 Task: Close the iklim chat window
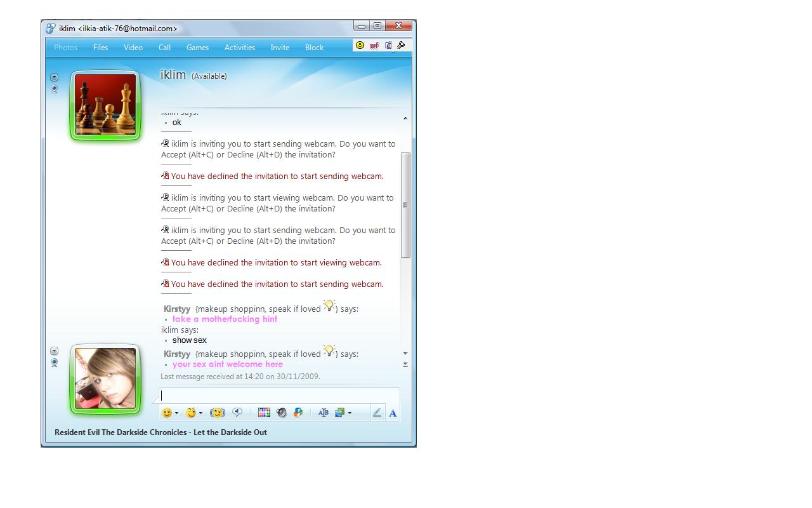[x=399, y=26]
